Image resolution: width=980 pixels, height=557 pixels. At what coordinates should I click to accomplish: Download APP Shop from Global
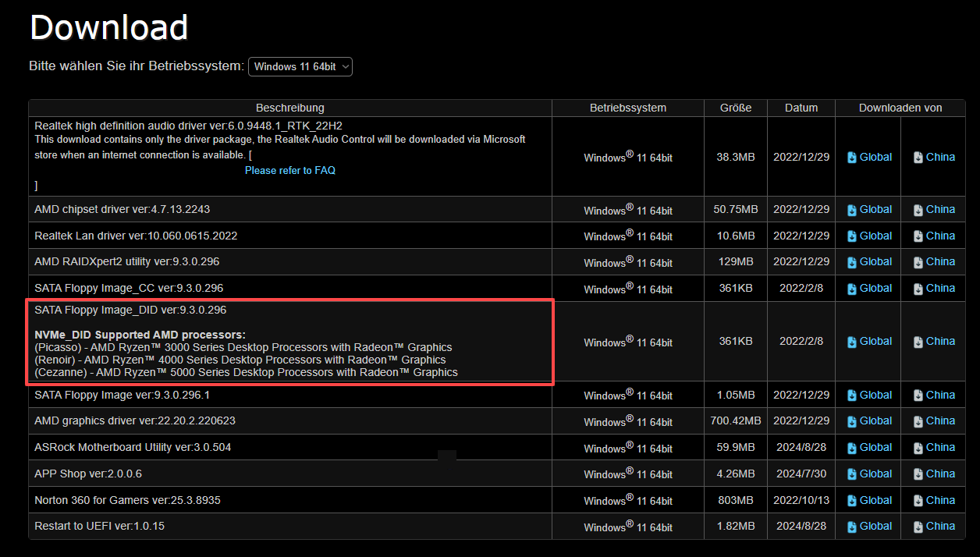point(869,474)
